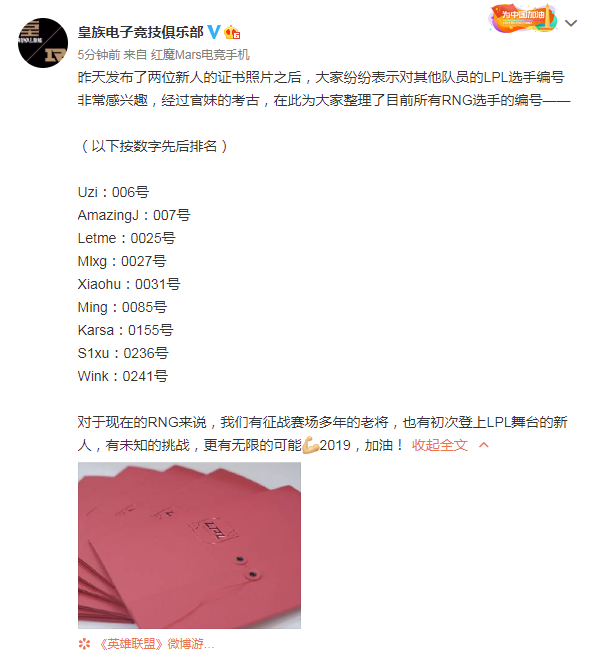Open the 红魔Mars电竞手机 source link

point(200,55)
